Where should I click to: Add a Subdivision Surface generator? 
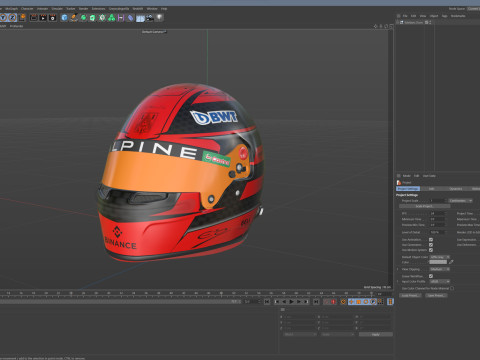point(83,18)
